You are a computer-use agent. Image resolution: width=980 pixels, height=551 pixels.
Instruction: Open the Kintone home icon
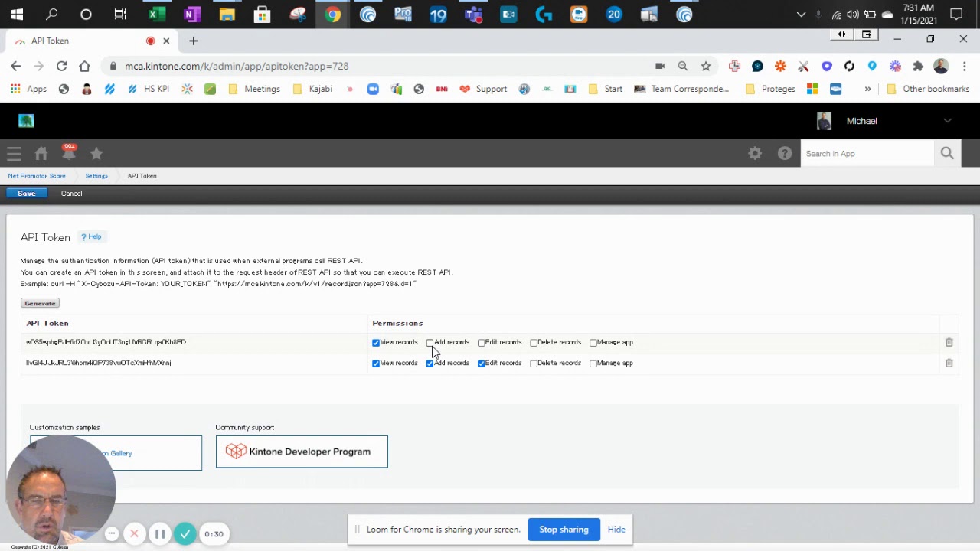pyautogui.click(x=41, y=154)
